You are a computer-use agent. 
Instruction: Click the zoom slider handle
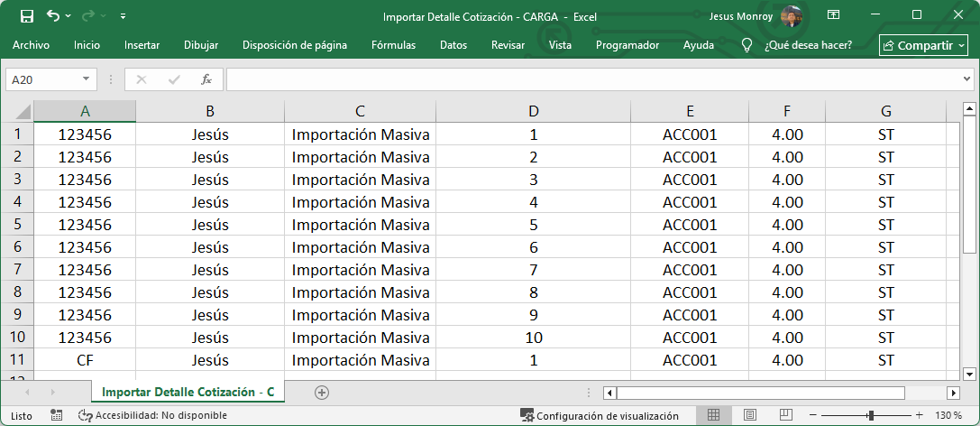point(871,415)
